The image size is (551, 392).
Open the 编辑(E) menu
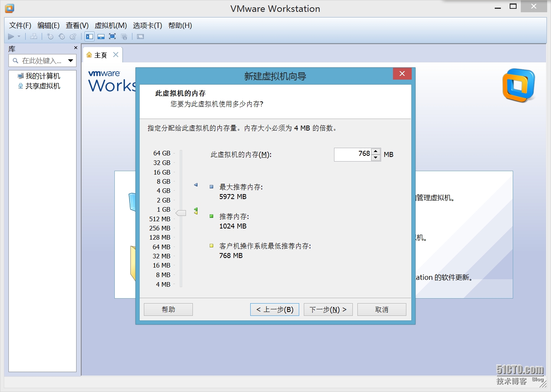(x=49, y=25)
